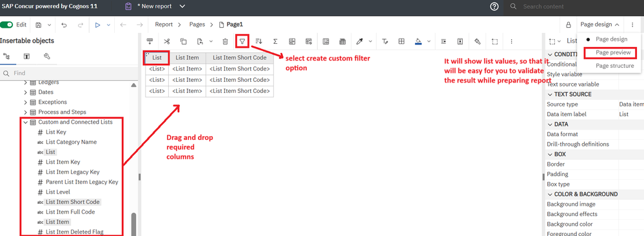Click the toolbar More vertical dots icon

tap(511, 41)
